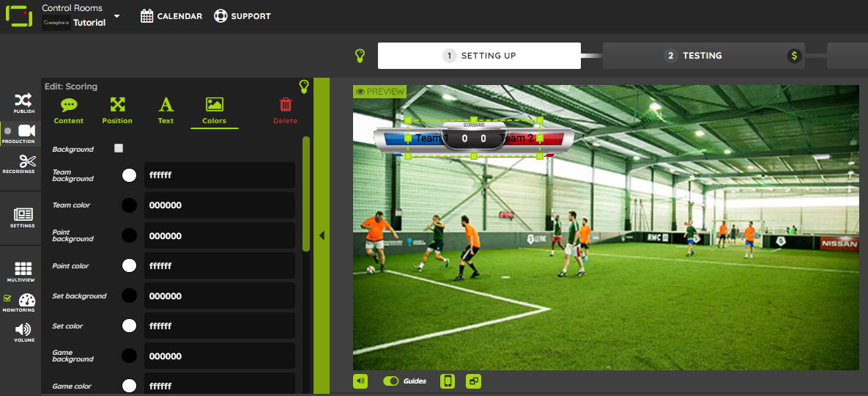Click the Team color hex input field
Image resolution: width=868 pixels, height=396 pixels.
219,205
